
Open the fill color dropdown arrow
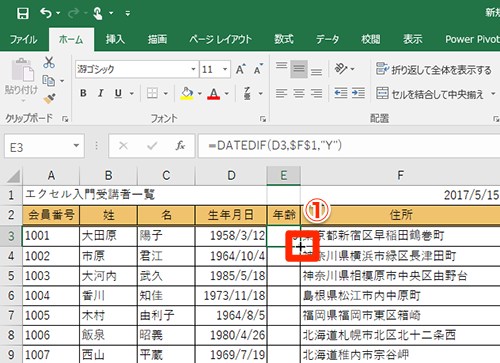[200, 94]
